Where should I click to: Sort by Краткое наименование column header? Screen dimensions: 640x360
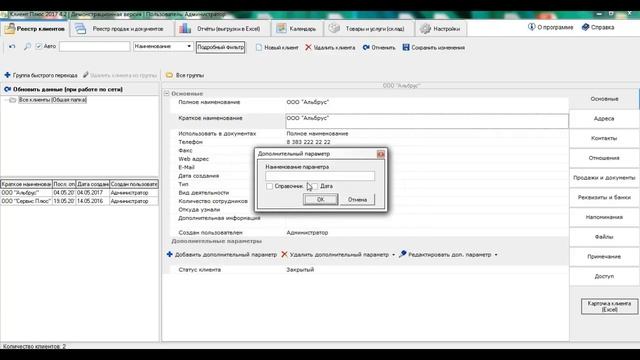pos(26,184)
